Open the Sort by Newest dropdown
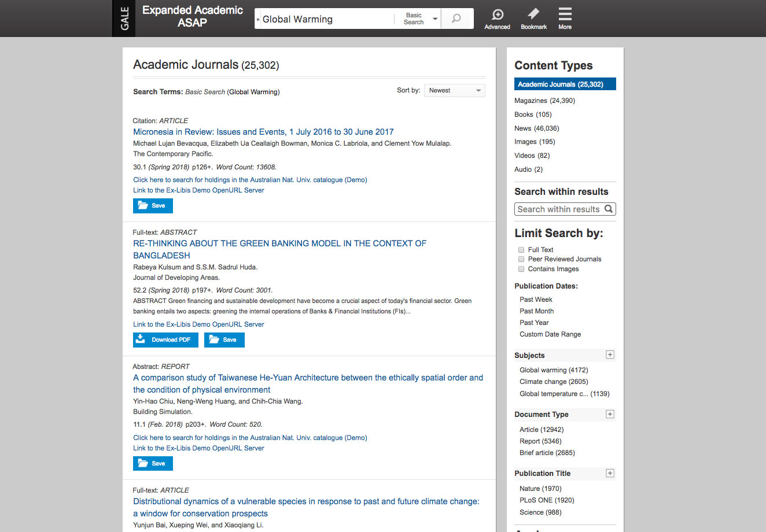This screenshot has width=766, height=532. [x=455, y=90]
